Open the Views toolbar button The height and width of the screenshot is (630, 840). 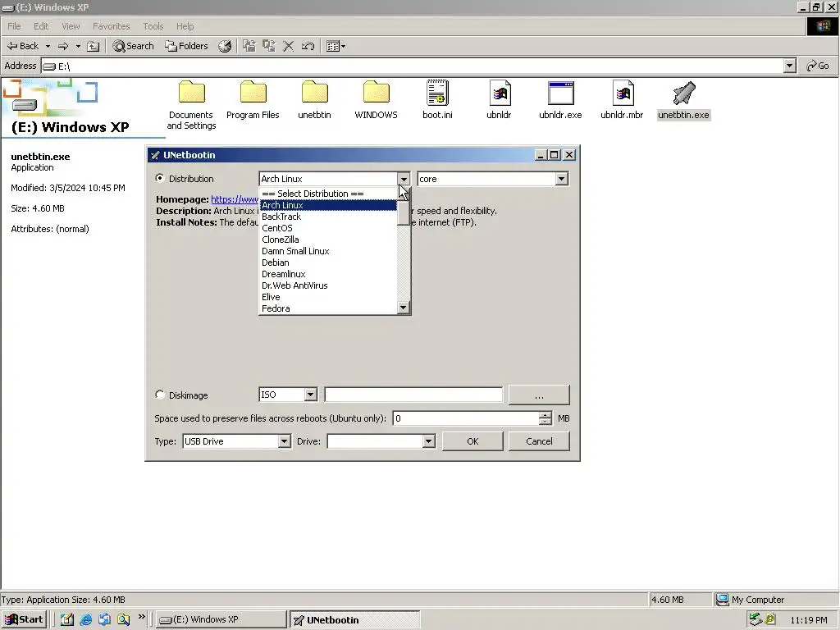336,46
